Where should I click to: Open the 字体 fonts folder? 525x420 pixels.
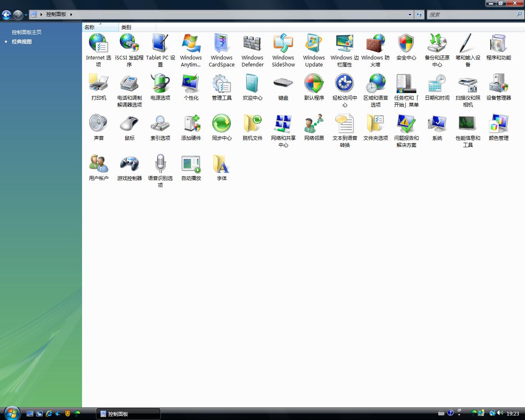click(x=221, y=164)
